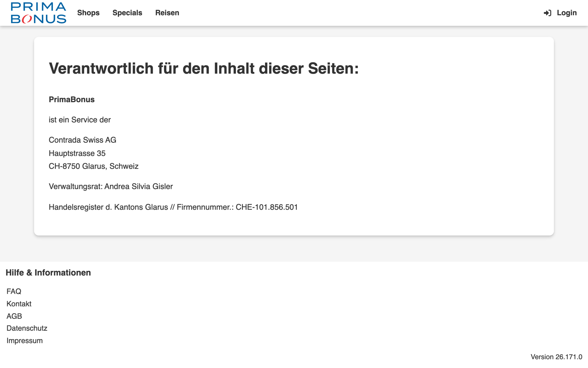Click the 'Version 26.171.0' text
This screenshot has height=368, width=588.
556,357
